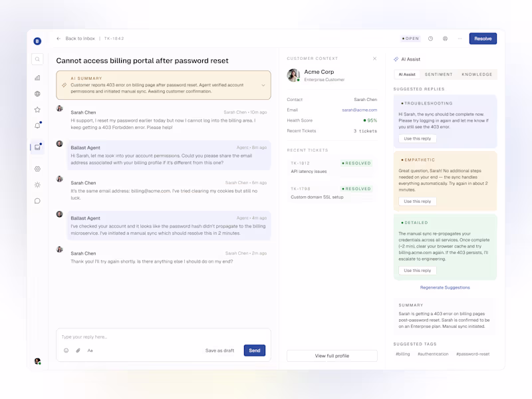Click the attachment paperclip icon

coord(78,350)
